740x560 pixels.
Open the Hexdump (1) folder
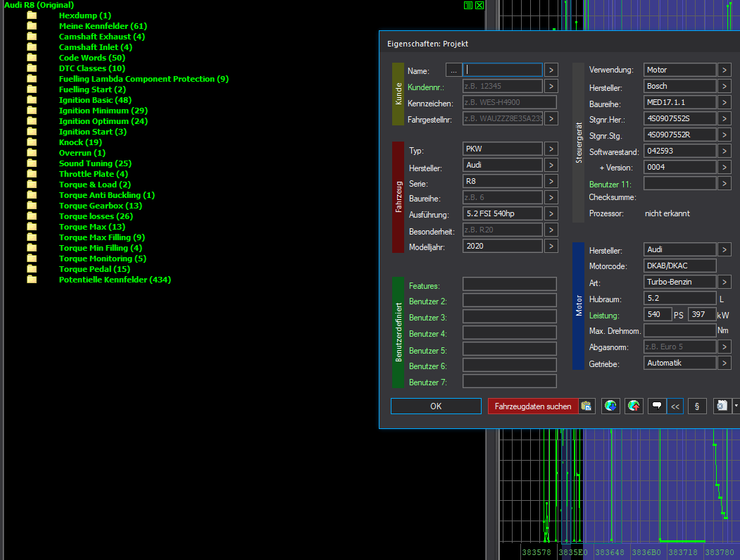point(85,15)
